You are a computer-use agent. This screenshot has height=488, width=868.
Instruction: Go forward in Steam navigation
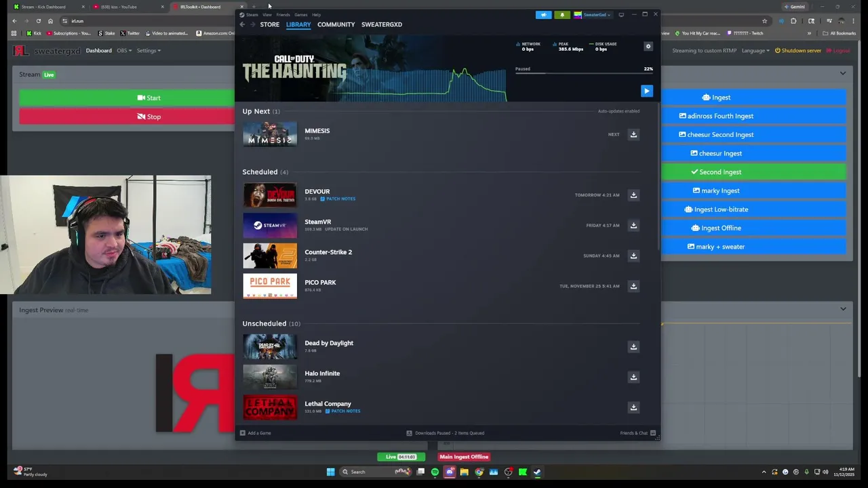pos(253,24)
